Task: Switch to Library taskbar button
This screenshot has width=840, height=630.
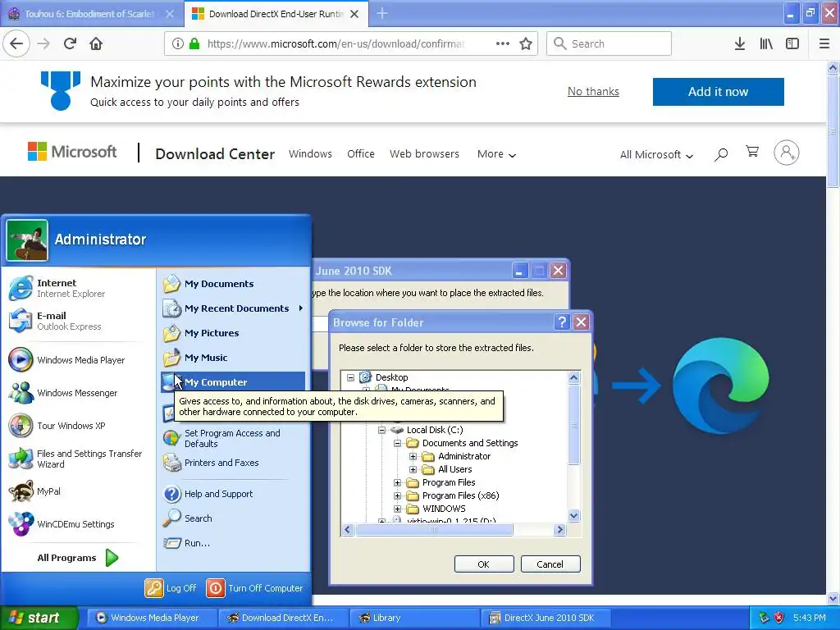Action: point(414,618)
